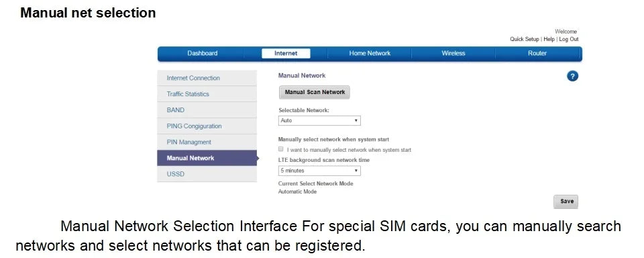Go to PING Congiguration page
This screenshot has width=644, height=258.
[x=207, y=126]
